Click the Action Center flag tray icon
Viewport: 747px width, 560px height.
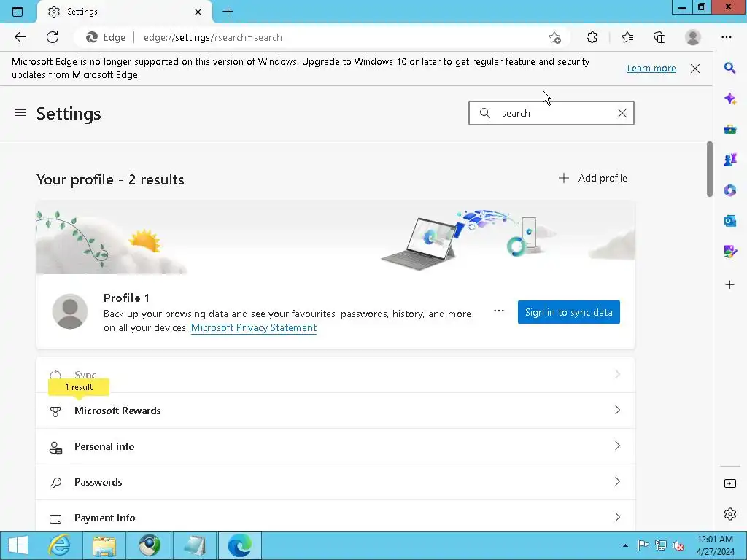pyautogui.click(x=643, y=545)
